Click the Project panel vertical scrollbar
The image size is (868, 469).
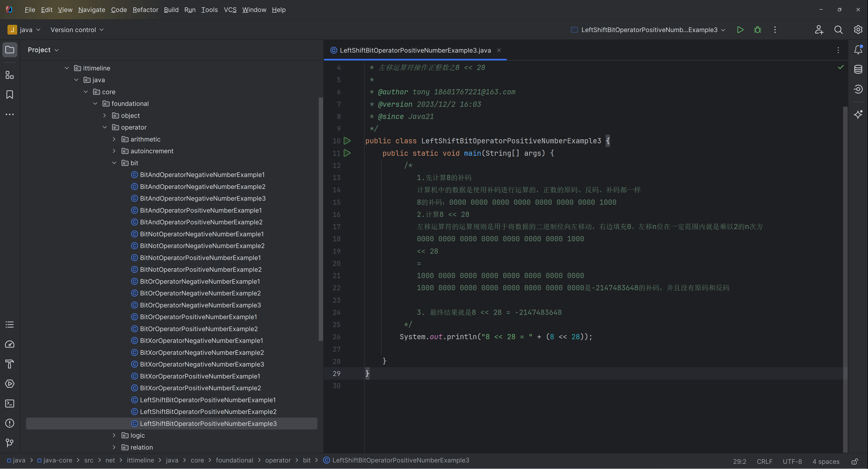tap(320, 219)
